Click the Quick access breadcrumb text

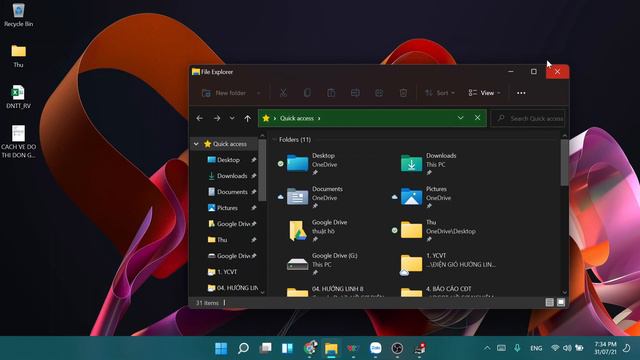pyautogui.click(x=297, y=118)
